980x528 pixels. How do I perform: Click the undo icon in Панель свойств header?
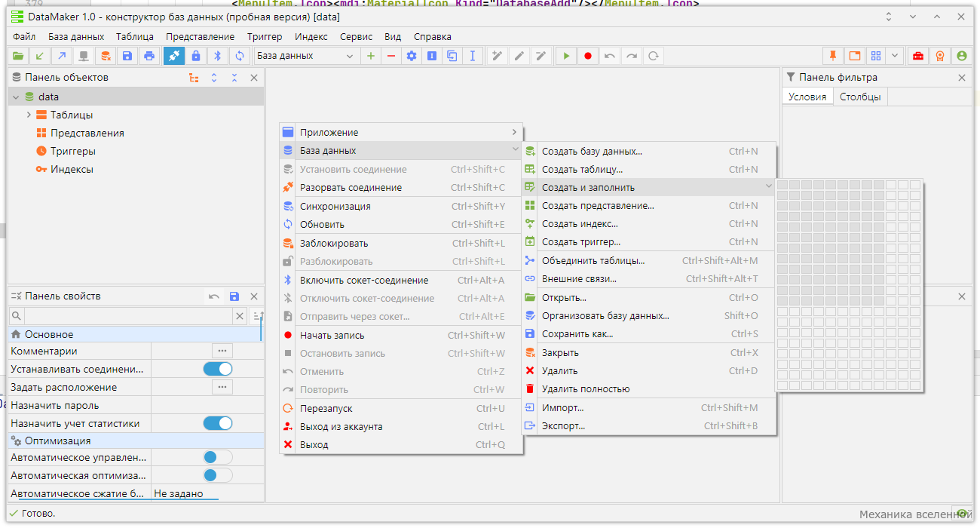point(214,296)
